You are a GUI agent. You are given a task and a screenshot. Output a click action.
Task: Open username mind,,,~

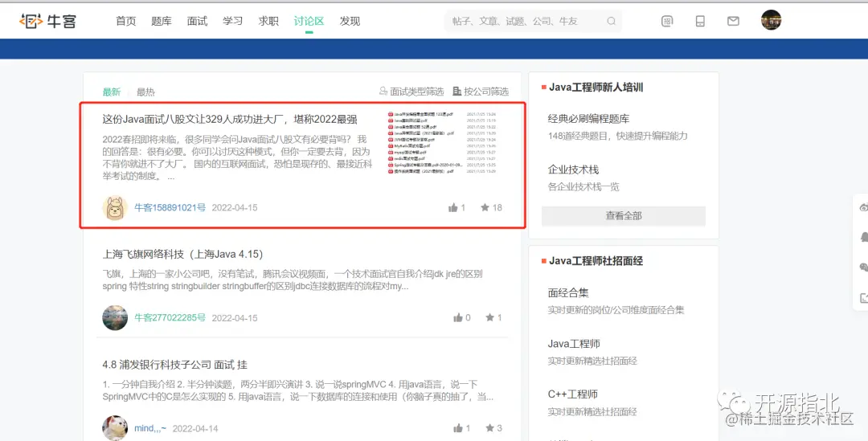150,427
